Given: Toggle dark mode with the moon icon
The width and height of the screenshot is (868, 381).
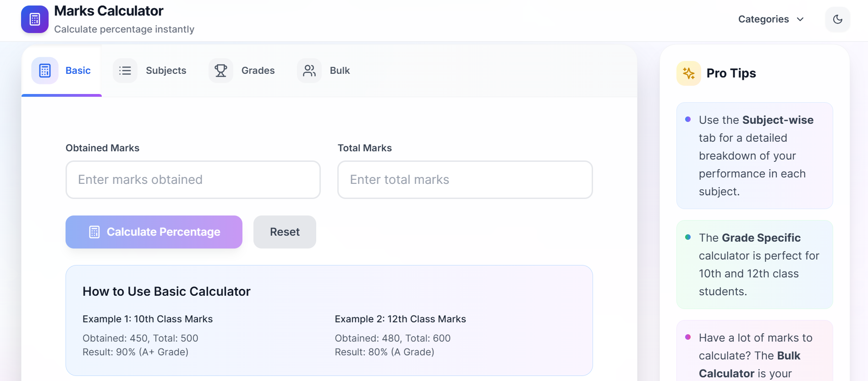Looking at the screenshot, I should [838, 19].
